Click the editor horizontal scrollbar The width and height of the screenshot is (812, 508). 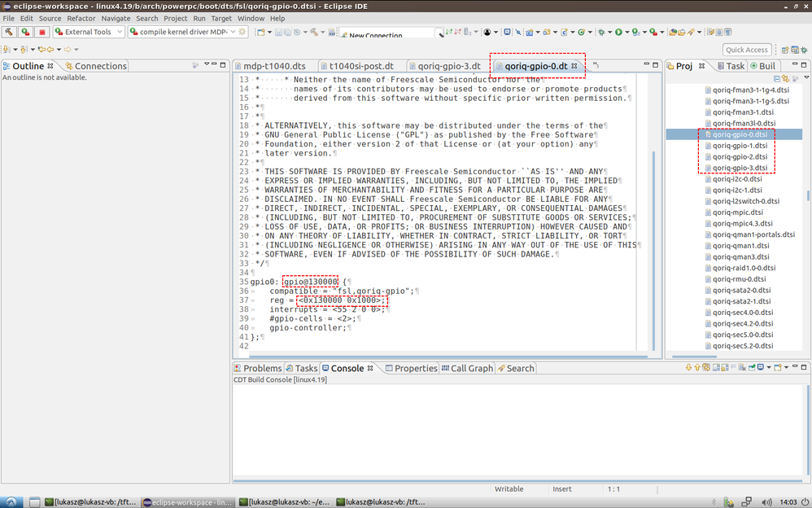click(448, 357)
